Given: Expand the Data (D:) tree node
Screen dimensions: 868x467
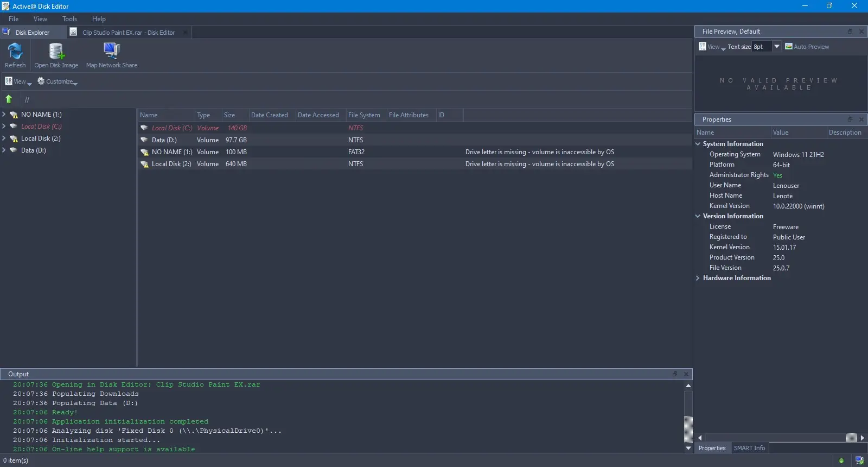Looking at the screenshot, I should point(4,150).
